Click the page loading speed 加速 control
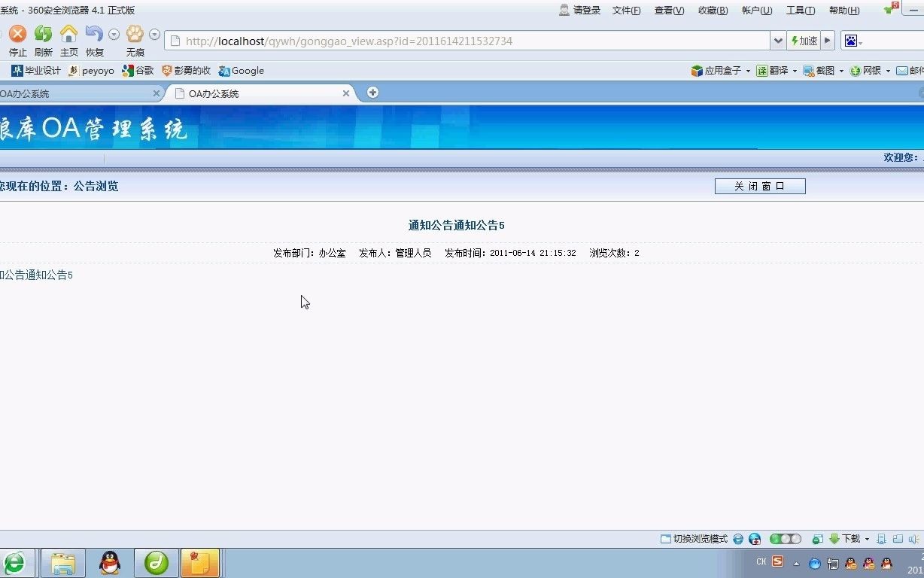The width and height of the screenshot is (924, 578). pos(804,41)
